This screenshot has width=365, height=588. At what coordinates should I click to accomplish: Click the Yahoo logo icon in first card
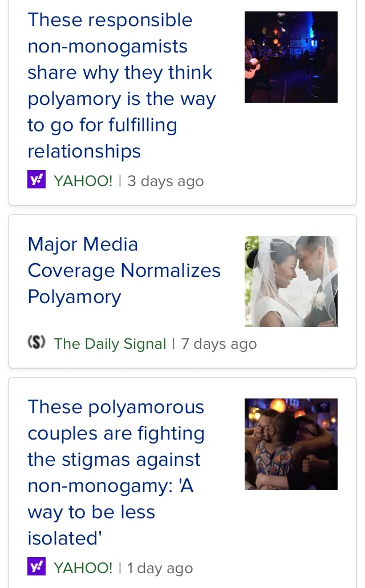pos(36,179)
